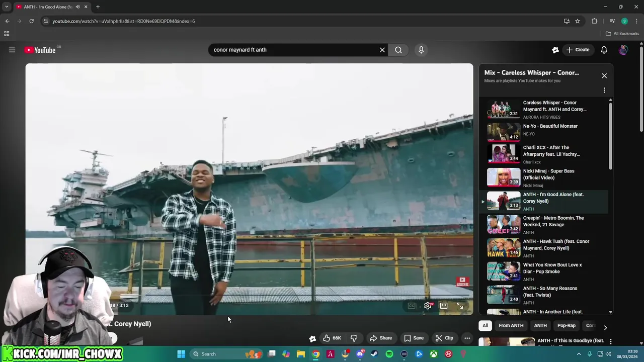Image resolution: width=644 pixels, height=362 pixels.
Task: Dislike the video
Action: pyautogui.click(x=354, y=338)
